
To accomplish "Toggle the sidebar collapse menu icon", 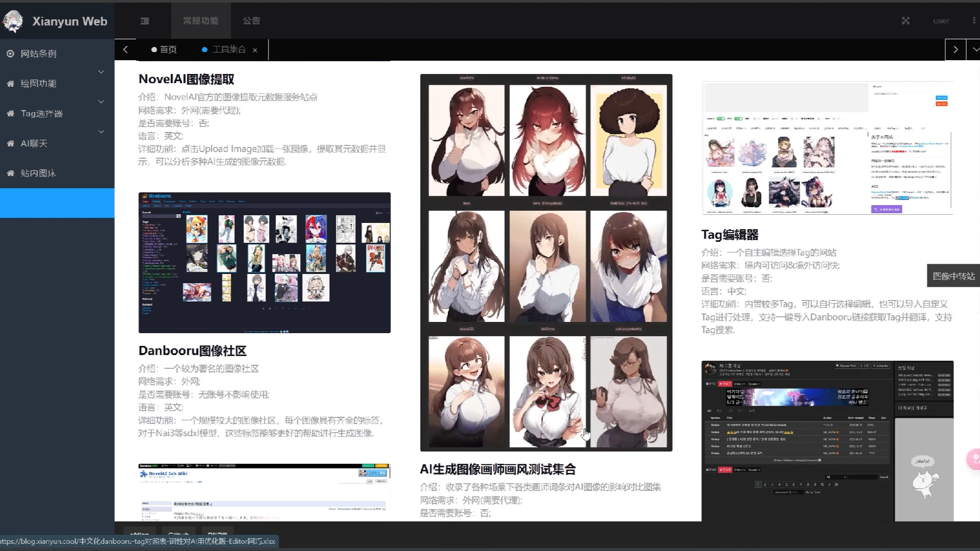I will (x=145, y=21).
